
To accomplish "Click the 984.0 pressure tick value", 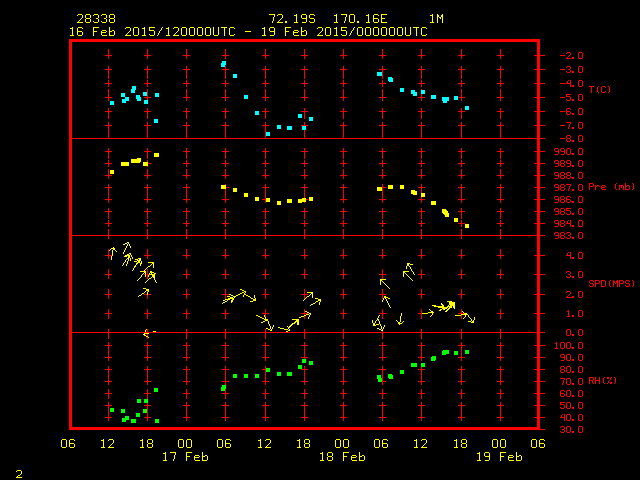I will [569, 224].
